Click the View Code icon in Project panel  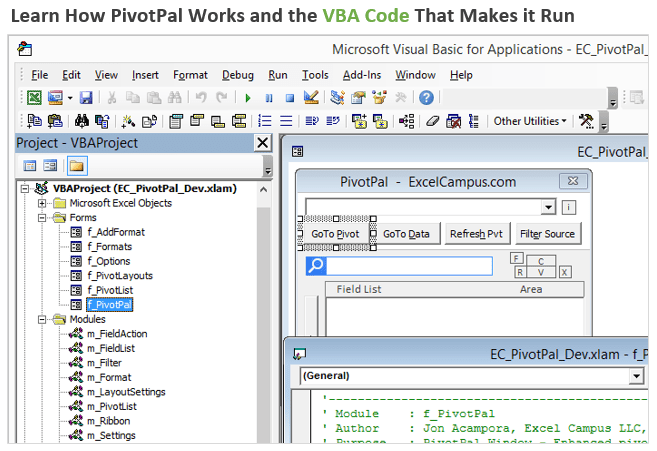[x=30, y=166]
